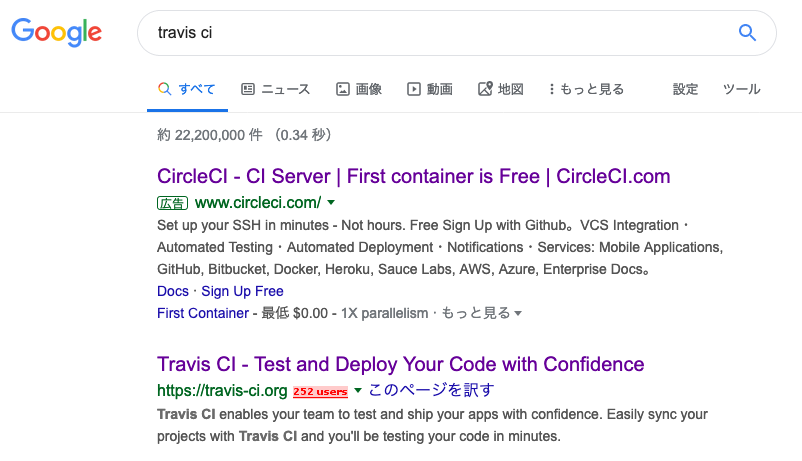Click the three-dot icon before もっと見る
Viewport: 802px width, 461px height.
(551, 89)
